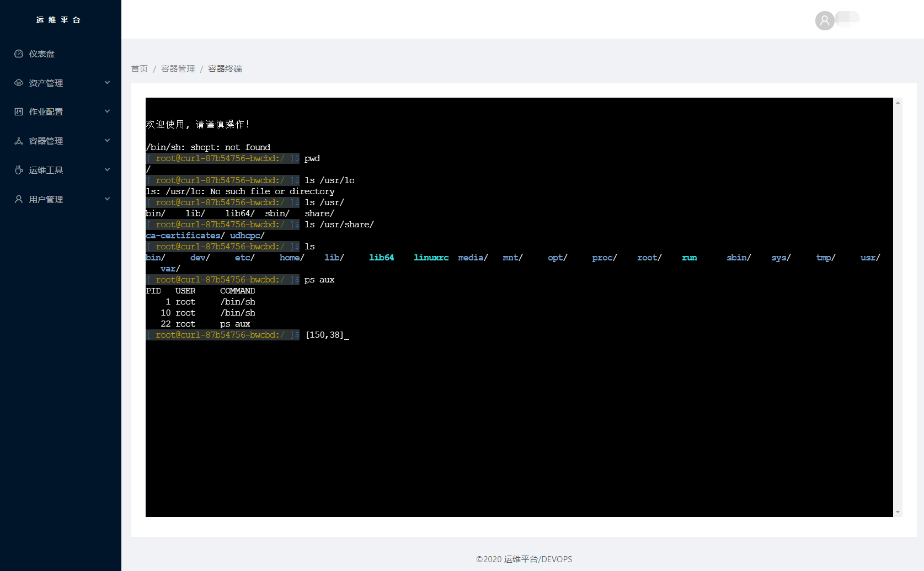Click the user management person icon
The width and height of the screenshot is (924, 571).
tap(19, 199)
